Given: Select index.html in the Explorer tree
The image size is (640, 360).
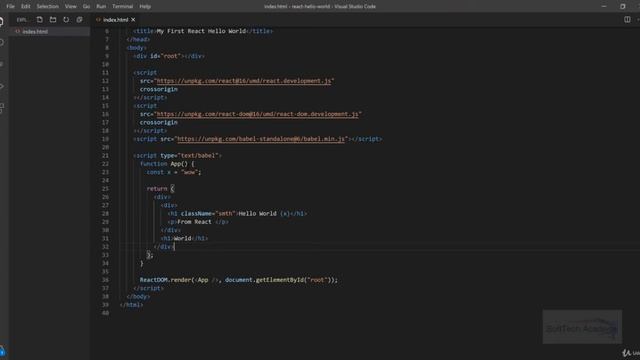Looking at the screenshot, I should click(x=49, y=31).
